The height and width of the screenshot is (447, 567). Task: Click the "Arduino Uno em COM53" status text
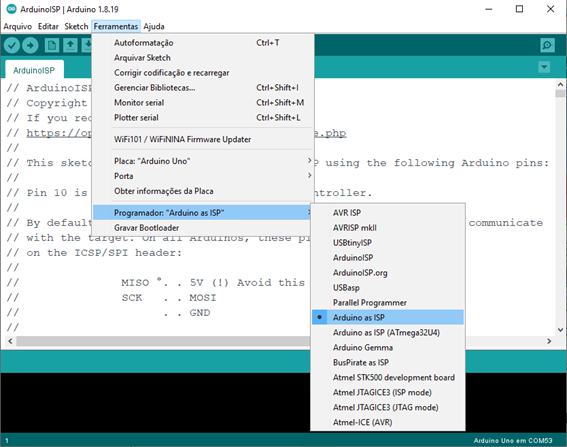coord(513,440)
